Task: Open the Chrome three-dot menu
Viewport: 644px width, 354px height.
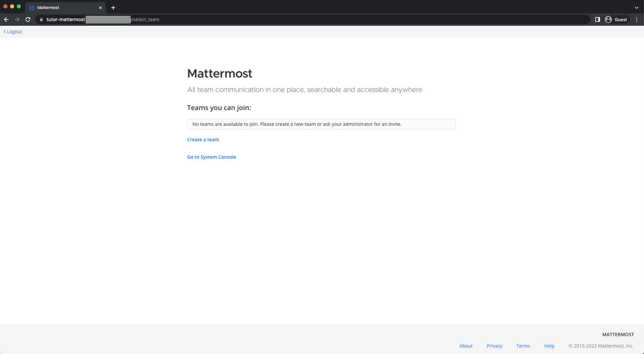Action: click(637, 19)
